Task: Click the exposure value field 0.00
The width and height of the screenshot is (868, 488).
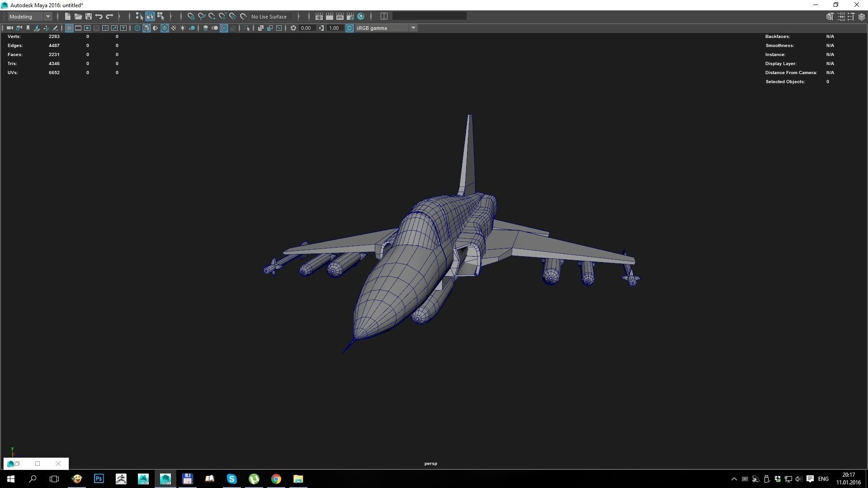Action: (306, 28)
